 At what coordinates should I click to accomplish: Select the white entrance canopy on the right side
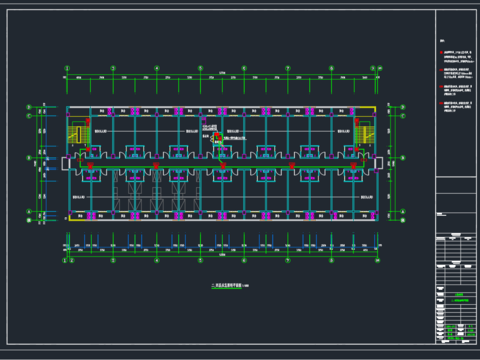[378, 163]
